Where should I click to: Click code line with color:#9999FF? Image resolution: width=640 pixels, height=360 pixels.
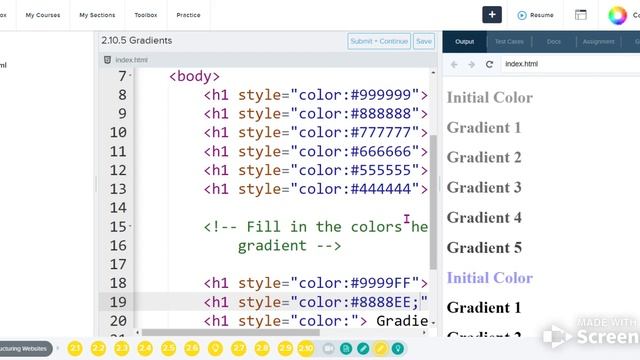316,283
